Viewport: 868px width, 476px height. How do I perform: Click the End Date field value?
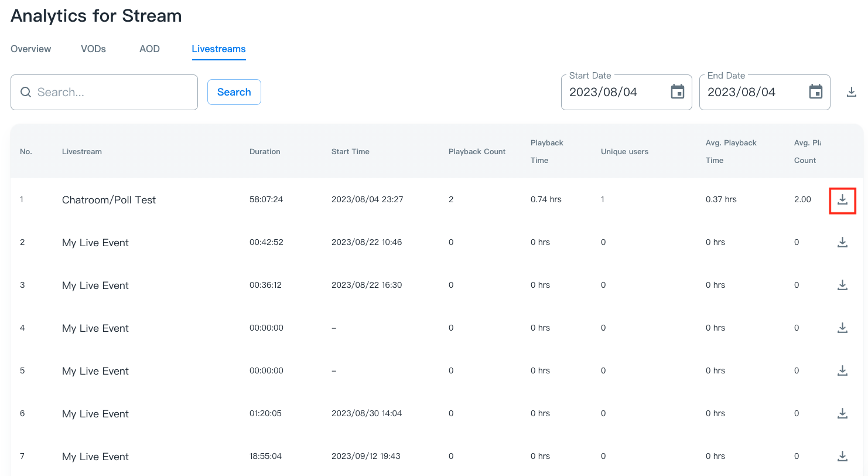point(741,92)
